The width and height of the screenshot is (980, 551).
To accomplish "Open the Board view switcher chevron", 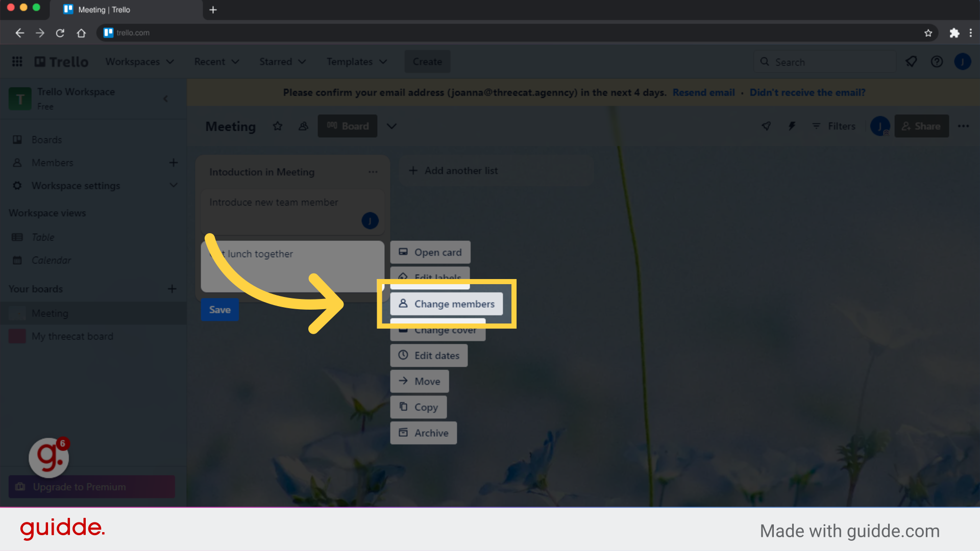I will pos(391,126).
